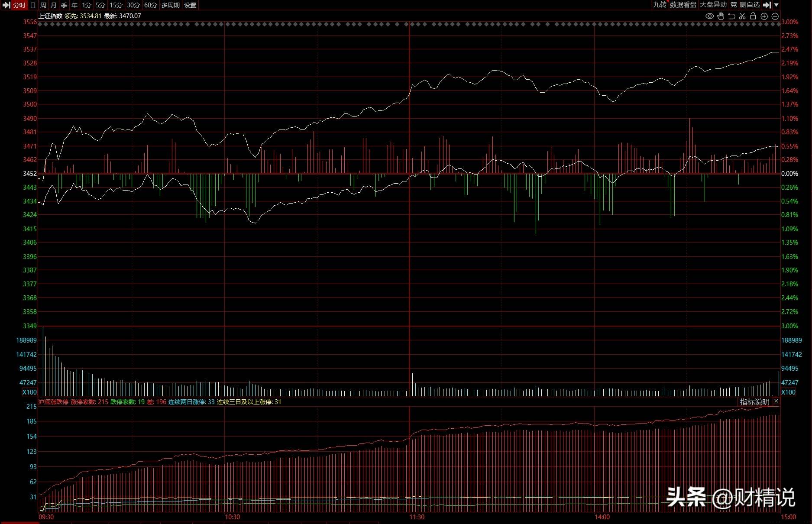812x524 pixels.
Task: Click the left X100 volume unit label
Action: point(29,392)
